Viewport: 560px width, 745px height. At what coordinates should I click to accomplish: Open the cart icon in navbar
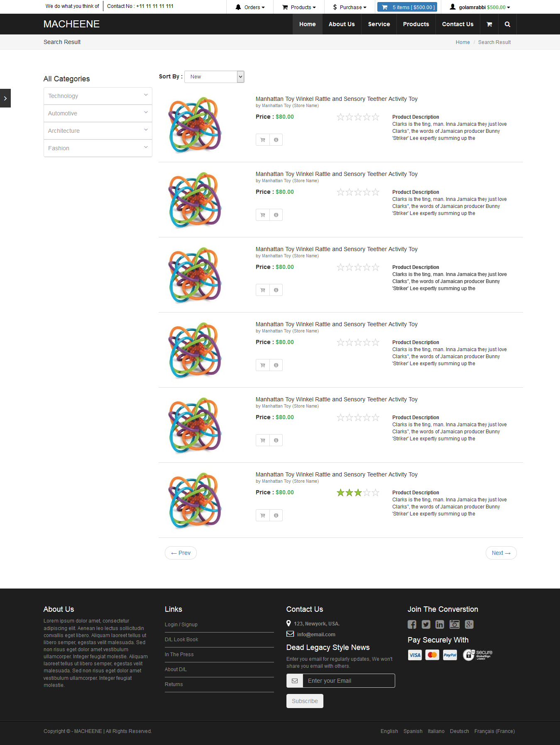tap(489, 24)
